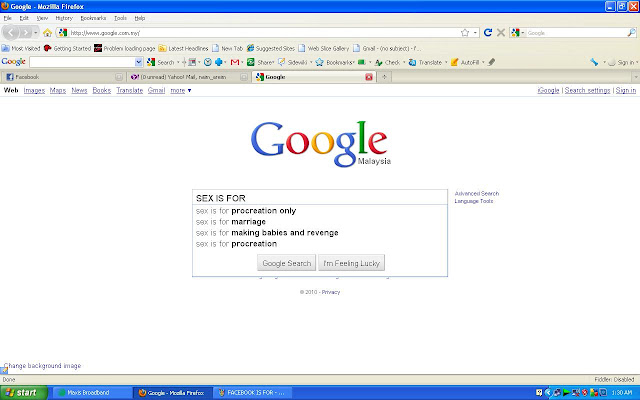Click the Privacy link in the footer
Screen dimensions: 640x400
point(331,292)
